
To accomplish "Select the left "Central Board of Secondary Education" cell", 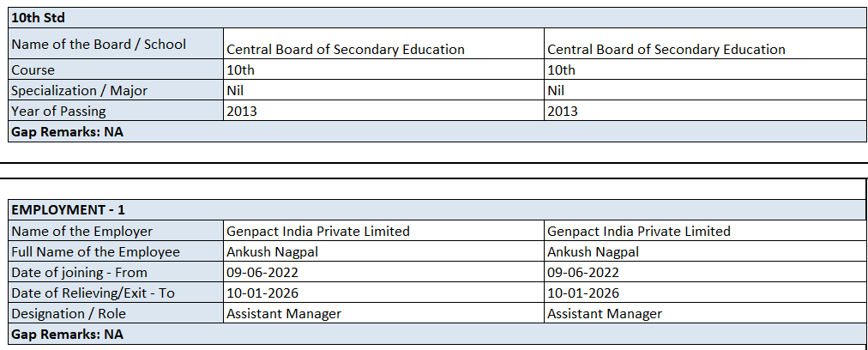I will point(345,50).
